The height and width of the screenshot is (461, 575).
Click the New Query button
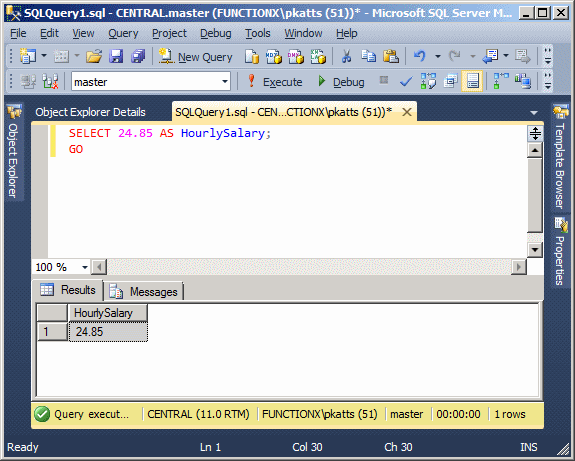(x=196, y=57)
